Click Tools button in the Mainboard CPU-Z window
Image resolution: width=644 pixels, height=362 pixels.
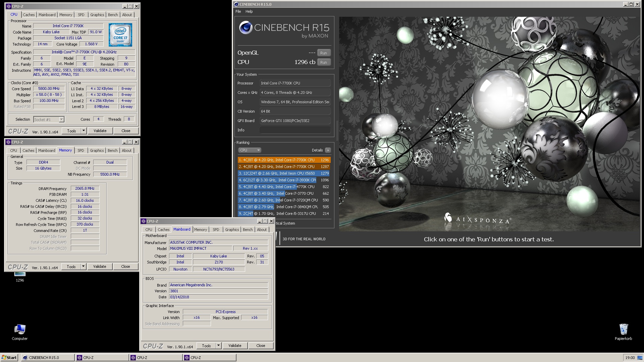click(x=206, y=346)
